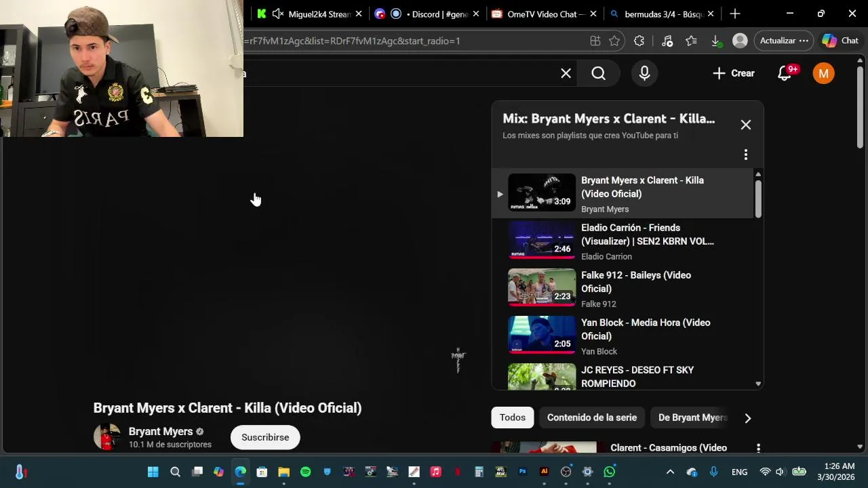Close the OmeTV Video Chat tab
The height and width of the screenshot is (488, 868).
(x=593, y=14)
